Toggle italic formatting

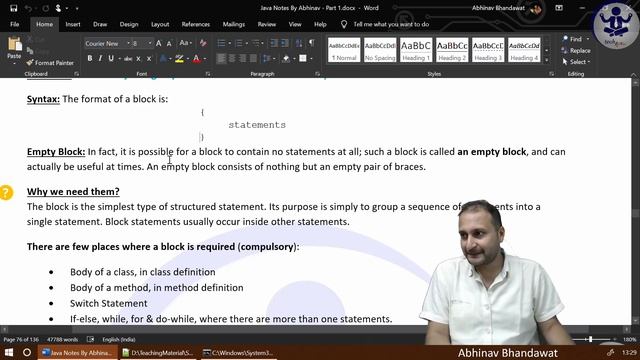[x=100, y=59]
